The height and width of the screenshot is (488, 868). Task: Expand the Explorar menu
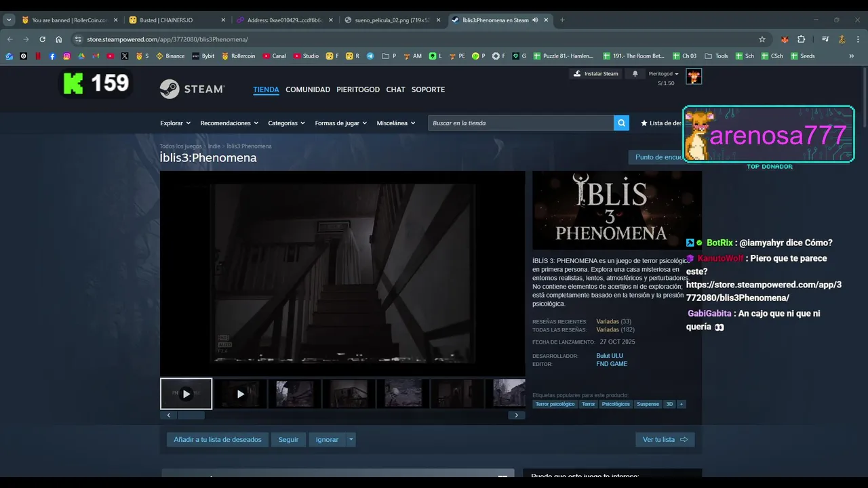point(175,123)
